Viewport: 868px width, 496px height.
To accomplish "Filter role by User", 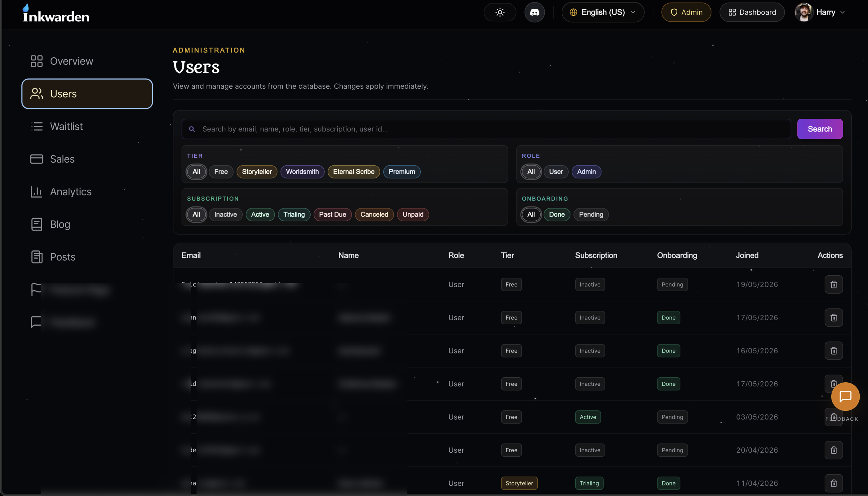I will click(556, 172).
